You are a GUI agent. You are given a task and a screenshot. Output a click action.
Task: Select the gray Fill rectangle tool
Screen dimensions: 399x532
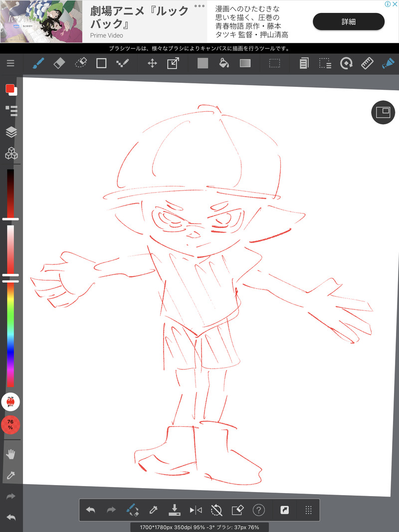pyautogui.click(x=202, y=63)
